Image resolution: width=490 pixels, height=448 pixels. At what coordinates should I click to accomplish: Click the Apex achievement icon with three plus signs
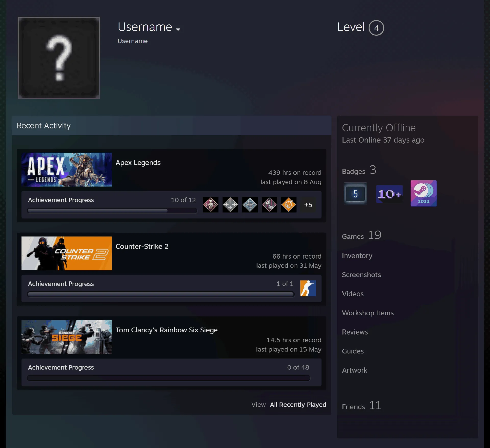point(230,204)
